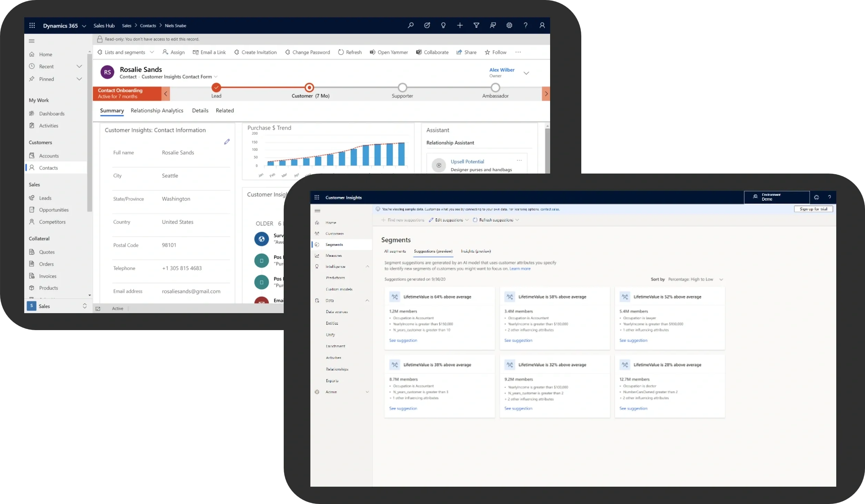
Task: Collapse the navigation pane with the hamburger toggle
Action: point(32,41)
